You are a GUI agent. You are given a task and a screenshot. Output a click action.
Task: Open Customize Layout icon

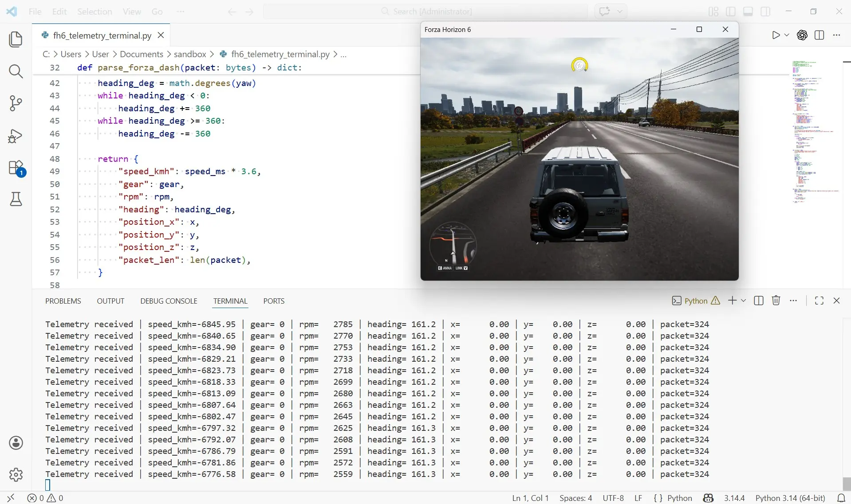click(713, 12)
